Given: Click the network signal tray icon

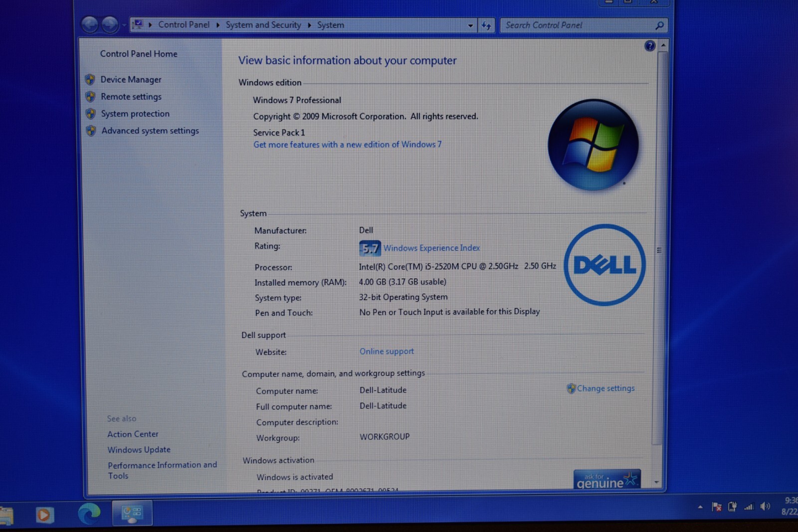Looking at the screenshot, I should tap(749, 507).
